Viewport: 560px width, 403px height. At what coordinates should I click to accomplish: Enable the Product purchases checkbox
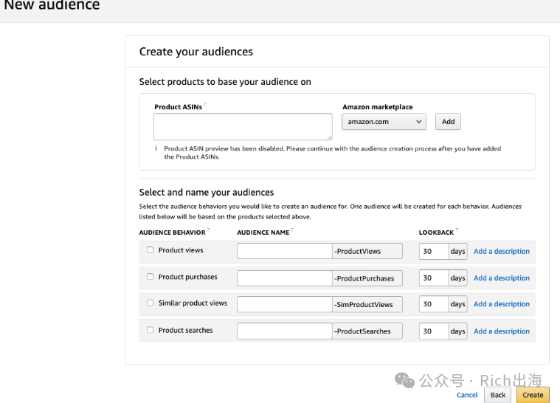point(150,277)
